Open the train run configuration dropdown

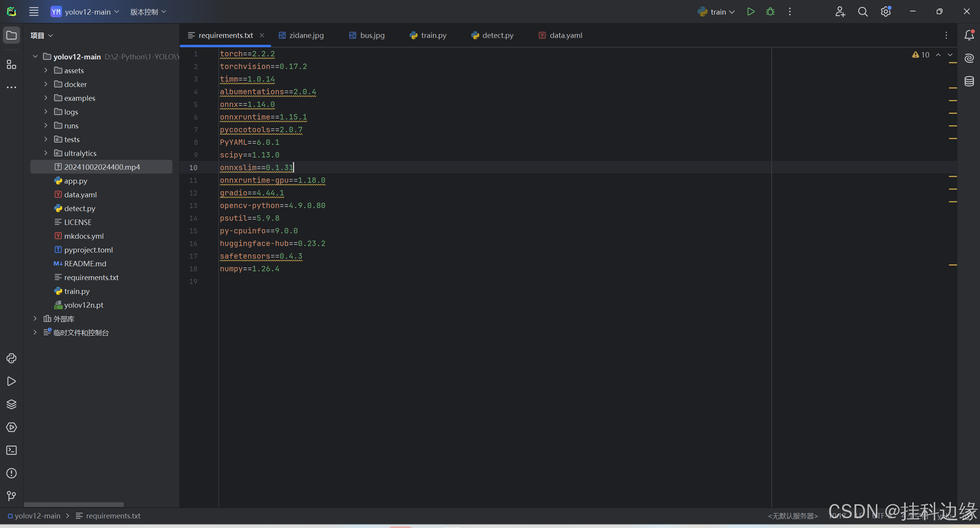pos(717,12)
